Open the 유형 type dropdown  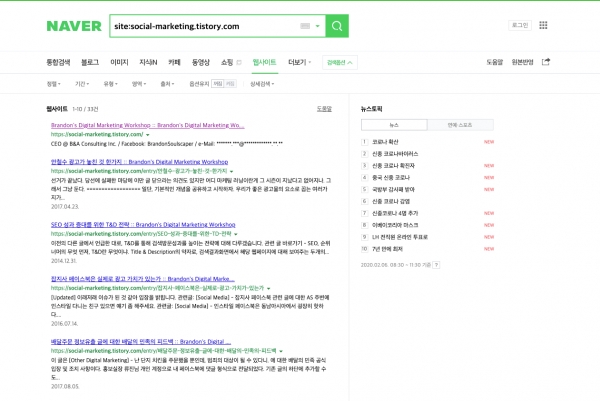[x=110, y=84]
